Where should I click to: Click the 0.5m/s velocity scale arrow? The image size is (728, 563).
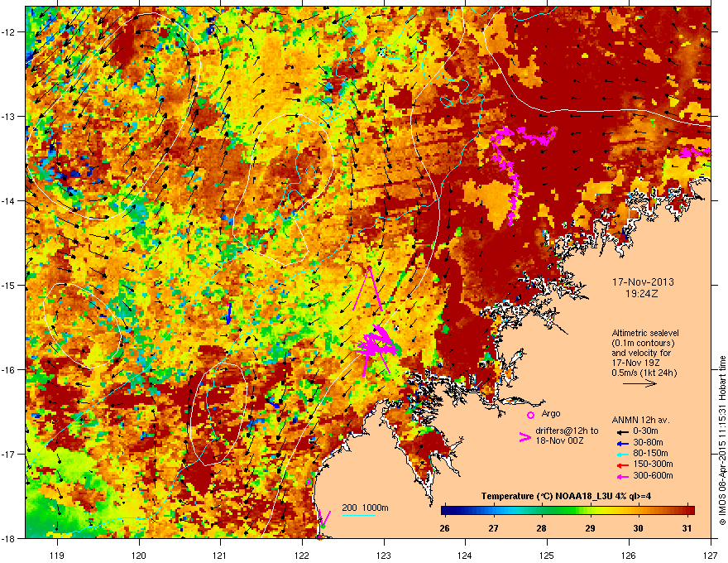click(639, 383)
